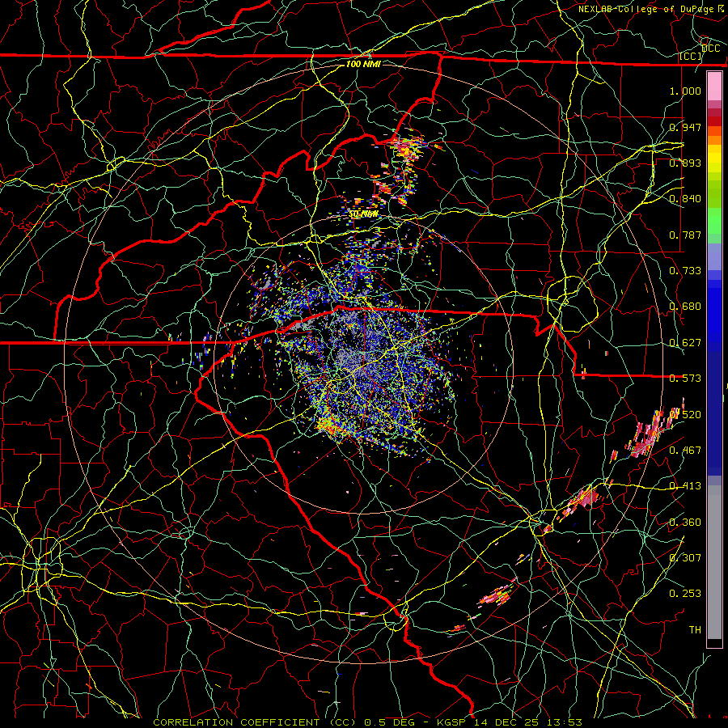Click the 0.467 legend value

coord(685,451)
